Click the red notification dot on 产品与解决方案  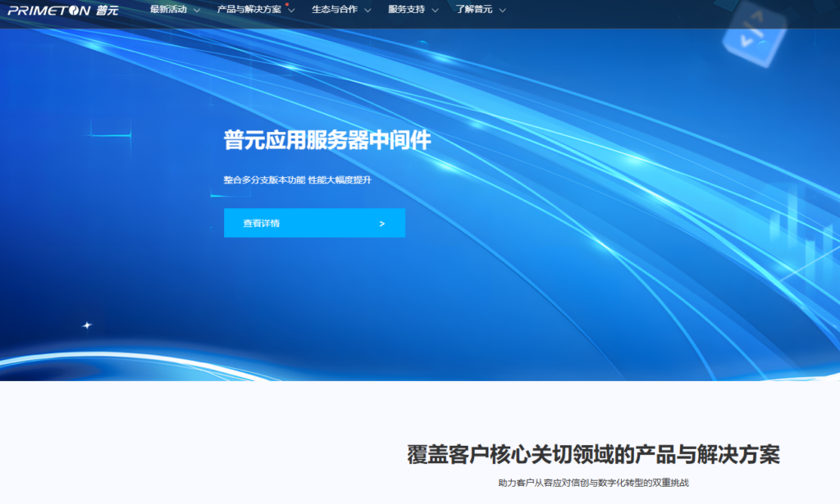(x=287, y=4)
